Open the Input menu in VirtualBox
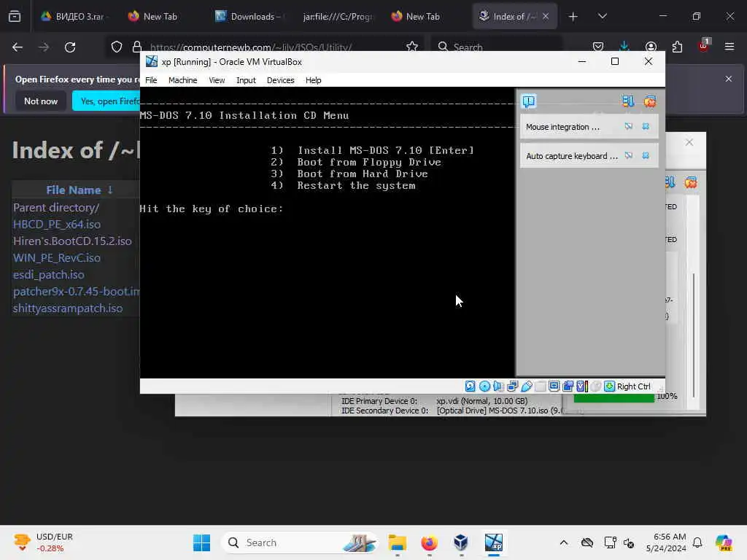The image size is (747, 560). (246, 80)
